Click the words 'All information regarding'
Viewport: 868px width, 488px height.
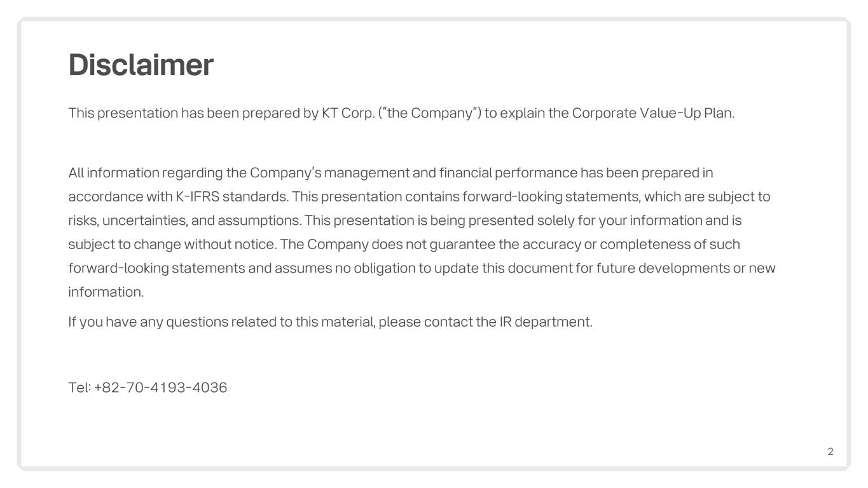click(x=146, y=173)
